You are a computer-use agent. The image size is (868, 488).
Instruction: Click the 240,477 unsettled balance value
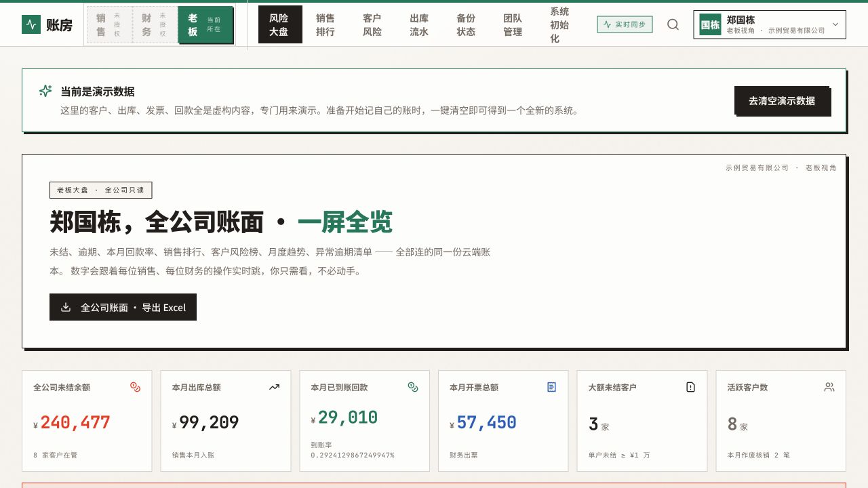point(75,422)
